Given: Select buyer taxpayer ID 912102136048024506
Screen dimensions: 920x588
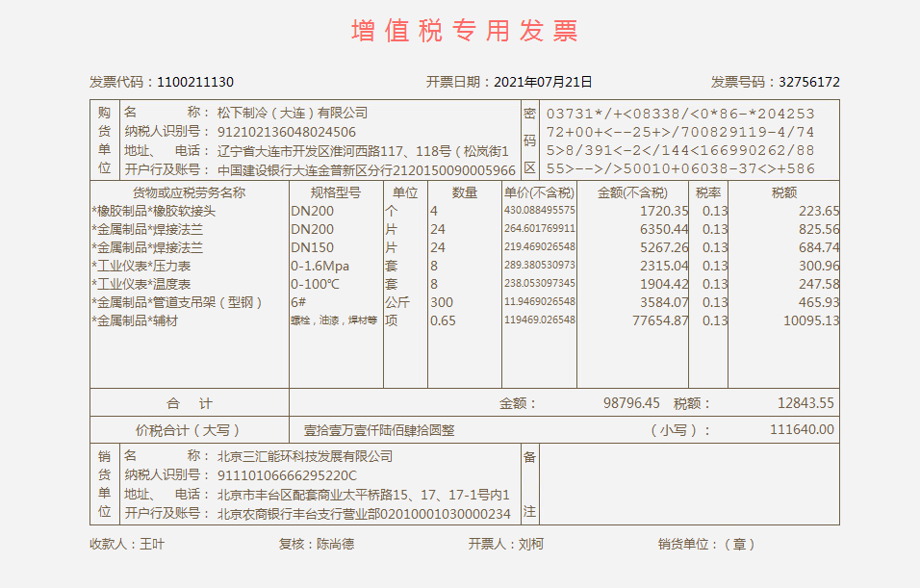Looking at the screenshot, I should tap(286, 132).
